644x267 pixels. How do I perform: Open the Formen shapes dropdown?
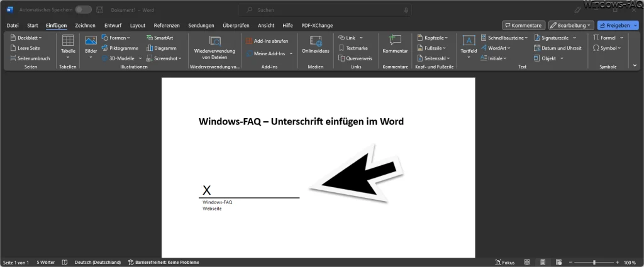point(116,38)
